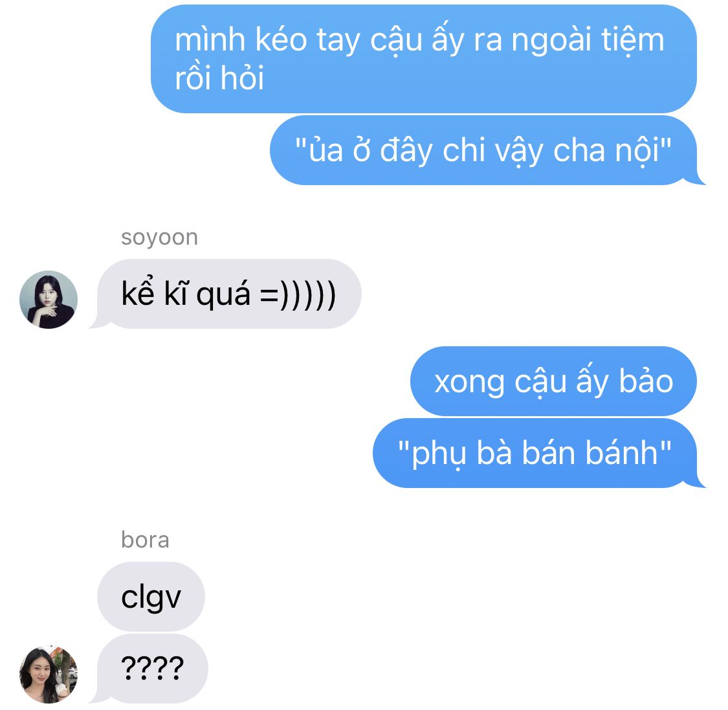Select the "xong cậu ấy bảo" blue bubble
Screen dimensions: 728x710
click(553, 381)
